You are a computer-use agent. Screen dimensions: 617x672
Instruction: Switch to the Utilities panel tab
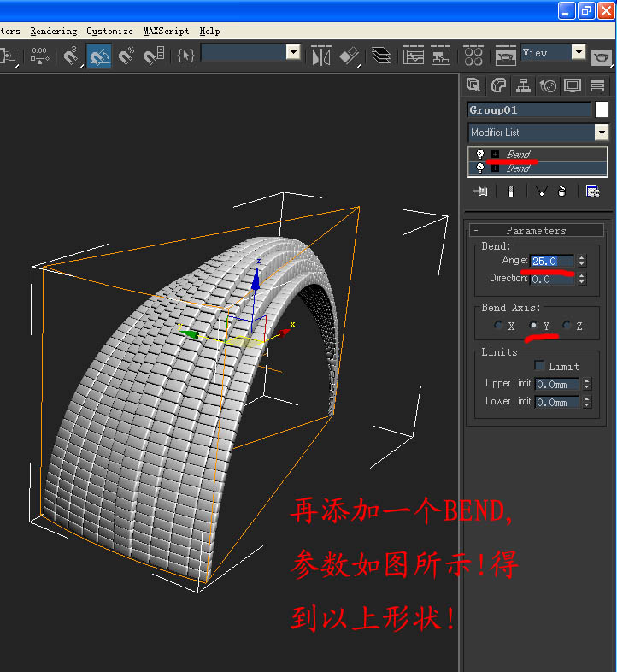[x=597, y=85]
